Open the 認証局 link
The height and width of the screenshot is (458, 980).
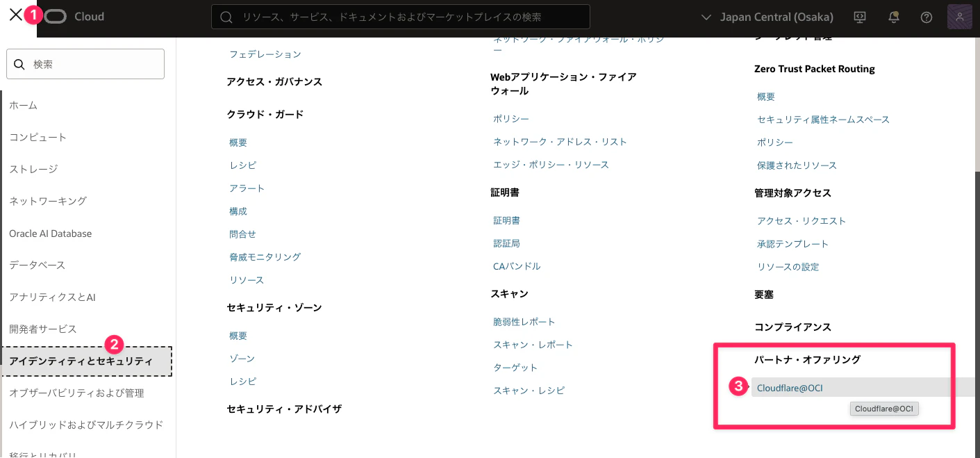tap(506, 243)
